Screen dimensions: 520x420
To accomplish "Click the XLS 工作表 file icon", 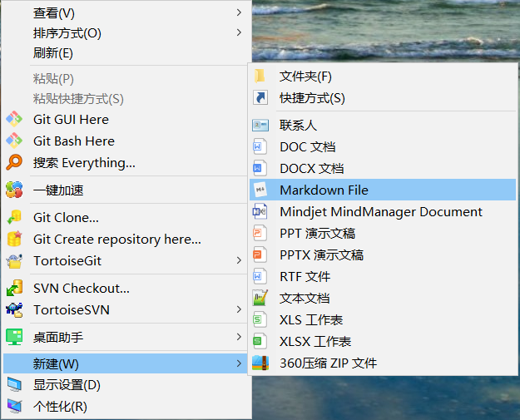I will point(260,319).
